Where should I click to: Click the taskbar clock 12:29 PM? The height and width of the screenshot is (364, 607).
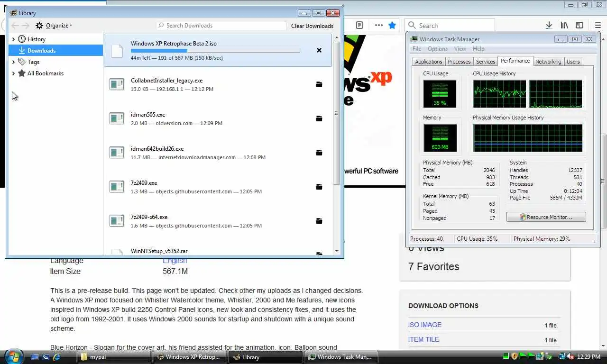[x=589, y=357]
